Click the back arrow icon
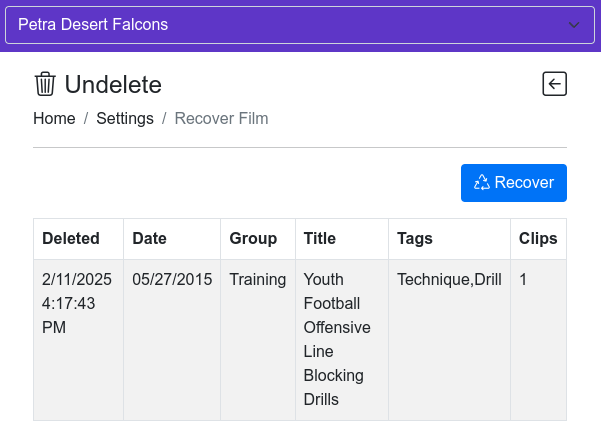The width and height of the screenshot is (601, 441). pyautogui.click(x=554, y=84)
